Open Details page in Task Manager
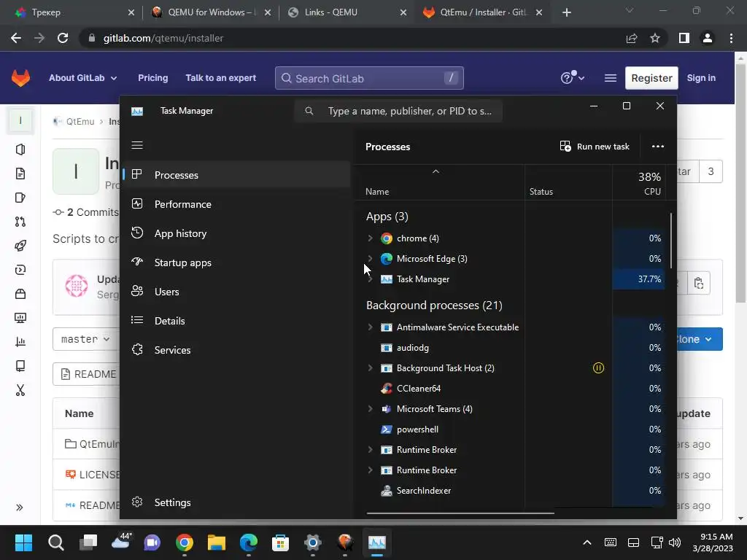This screenshot has height=560, width=747. 237,321
